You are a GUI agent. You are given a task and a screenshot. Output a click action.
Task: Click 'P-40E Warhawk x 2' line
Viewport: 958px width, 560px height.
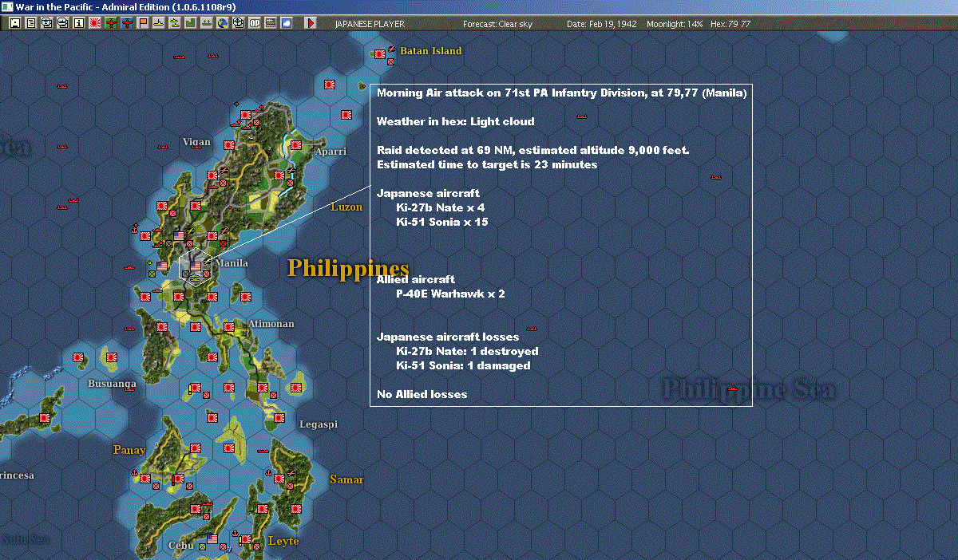click(450, 294)
